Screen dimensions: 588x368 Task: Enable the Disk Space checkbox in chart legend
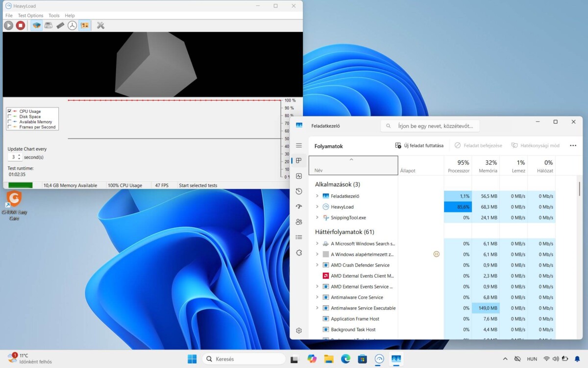pyautogui.click(x=10, y=116)
